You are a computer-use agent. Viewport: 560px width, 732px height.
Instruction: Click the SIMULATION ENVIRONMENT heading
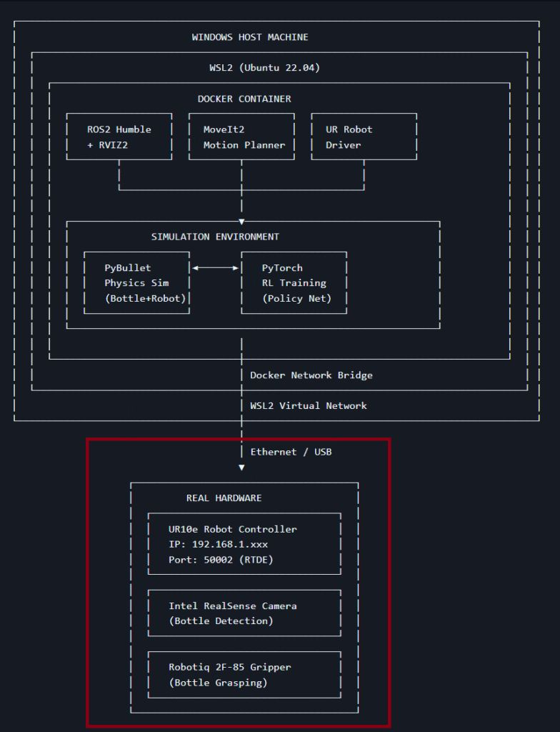[215, 237]
